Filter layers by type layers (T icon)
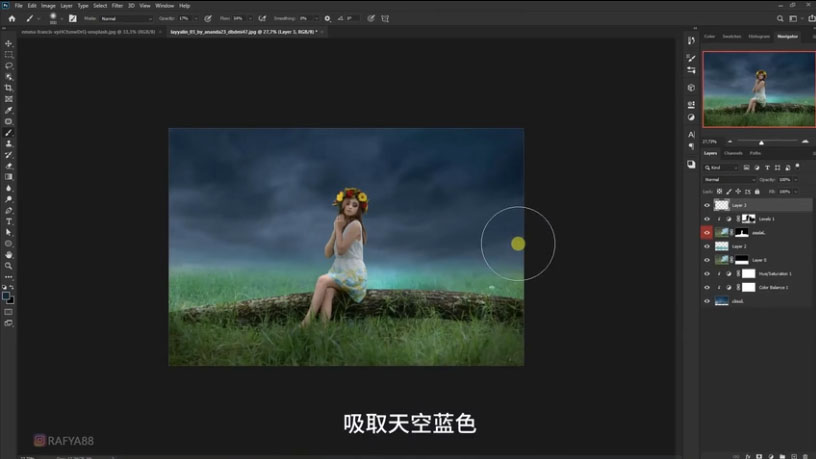The width and height of the screenshot is (816, 459). [767, 168]
